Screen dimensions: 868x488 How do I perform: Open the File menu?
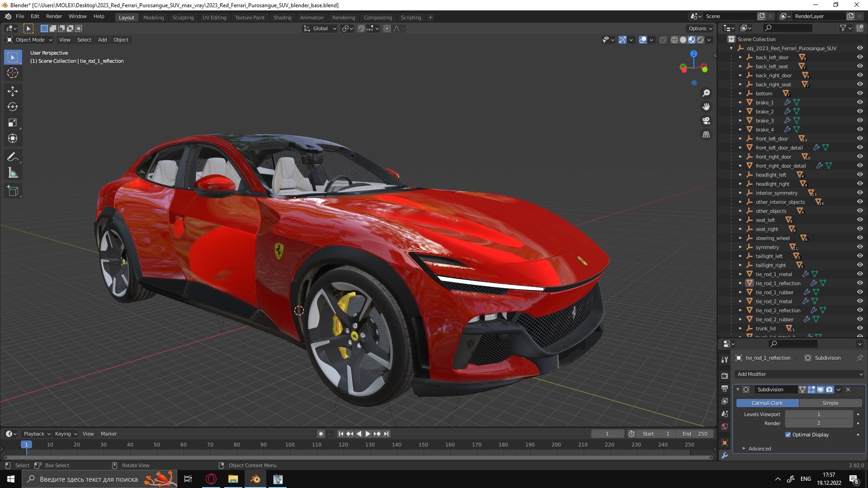click(20, 16)
